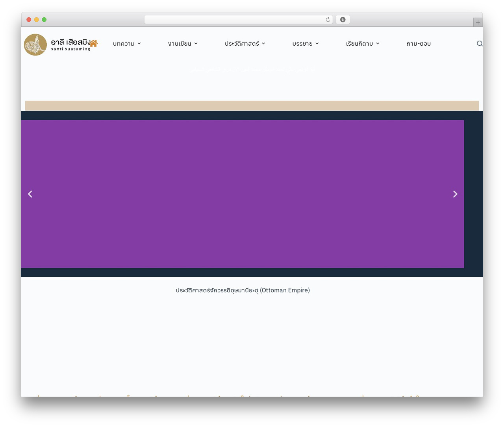Advance to the next slide arrow

coord(455,194)
